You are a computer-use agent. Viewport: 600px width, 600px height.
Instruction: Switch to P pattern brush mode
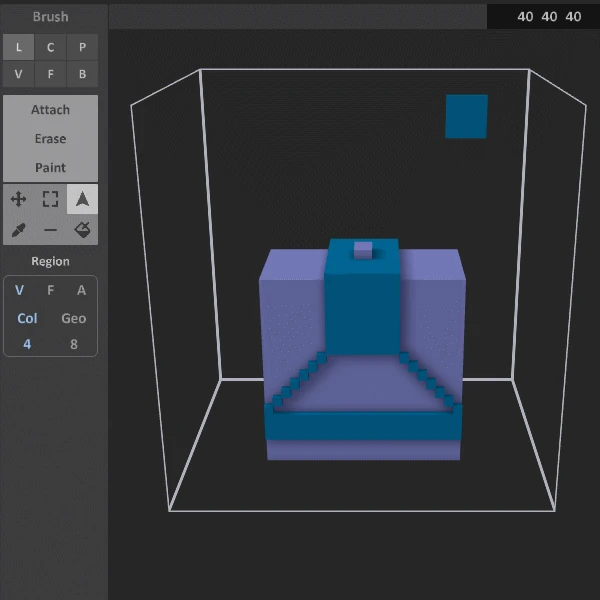(82, 47)
